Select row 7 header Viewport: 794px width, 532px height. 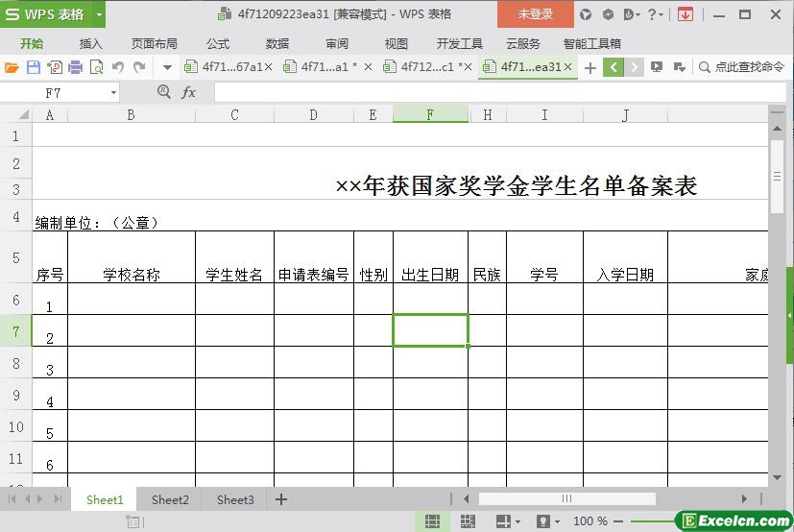tap(16, 331)
